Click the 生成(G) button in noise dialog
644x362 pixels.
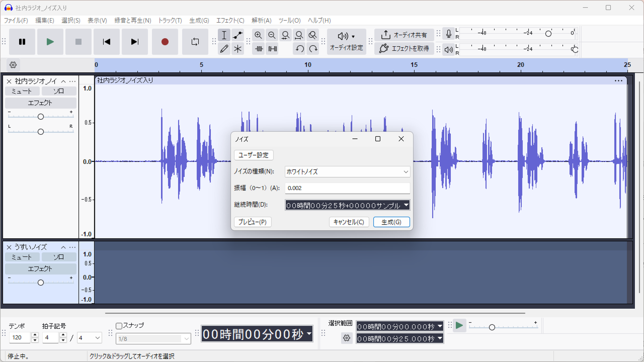coord(391,222)
